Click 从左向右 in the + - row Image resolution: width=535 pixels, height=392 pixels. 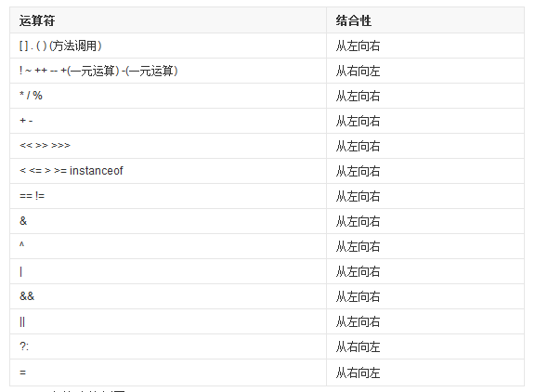[x=358, y=121]
